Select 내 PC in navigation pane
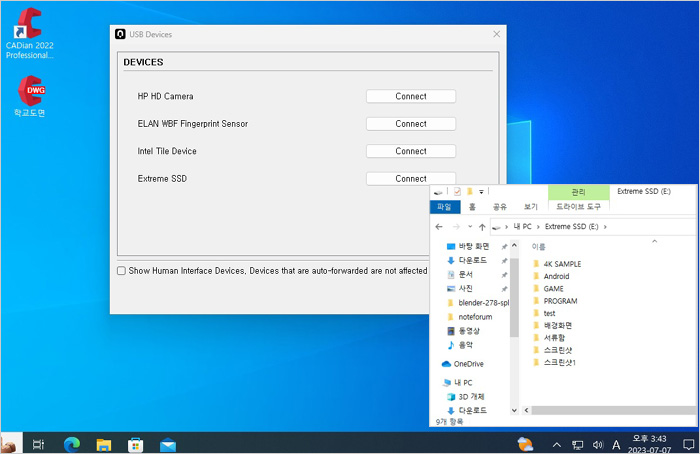 pos(458,383)
